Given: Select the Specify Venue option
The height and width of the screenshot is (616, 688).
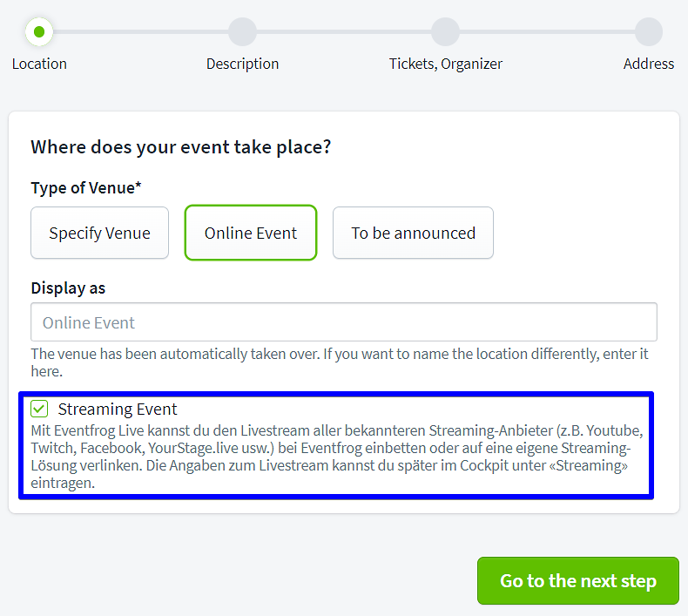Looking at the screenshot, I should (99, 233).
